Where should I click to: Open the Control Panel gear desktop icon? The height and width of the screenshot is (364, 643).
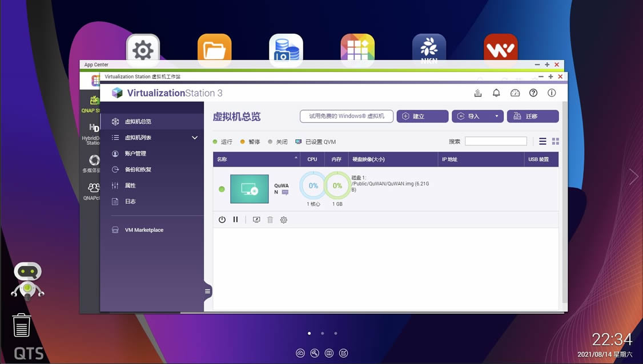point(143,50)
